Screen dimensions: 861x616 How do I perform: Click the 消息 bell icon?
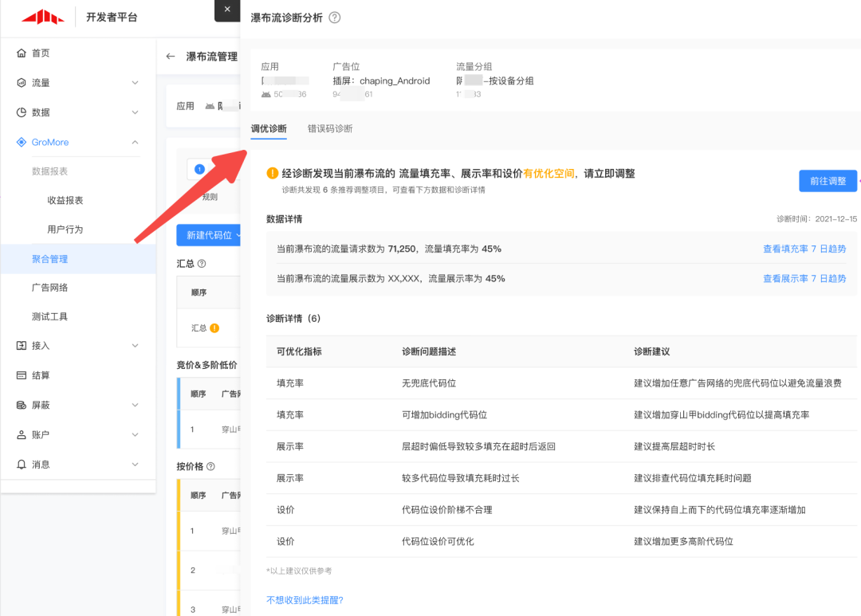22,465
